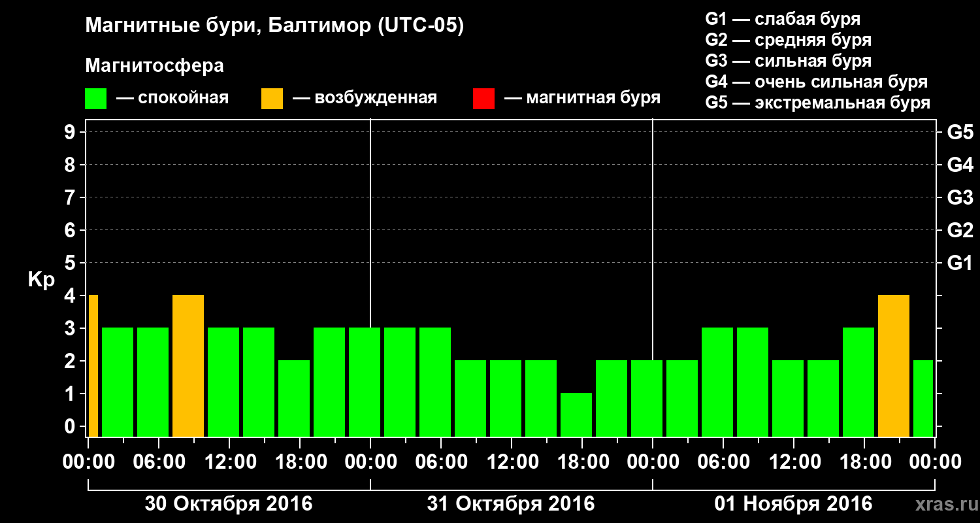Select the chart title 'Магнитные бури, Балтимор (UTC-05)'
The height and width of the screenshot is (523, 980).
click(x=274, y=27)
